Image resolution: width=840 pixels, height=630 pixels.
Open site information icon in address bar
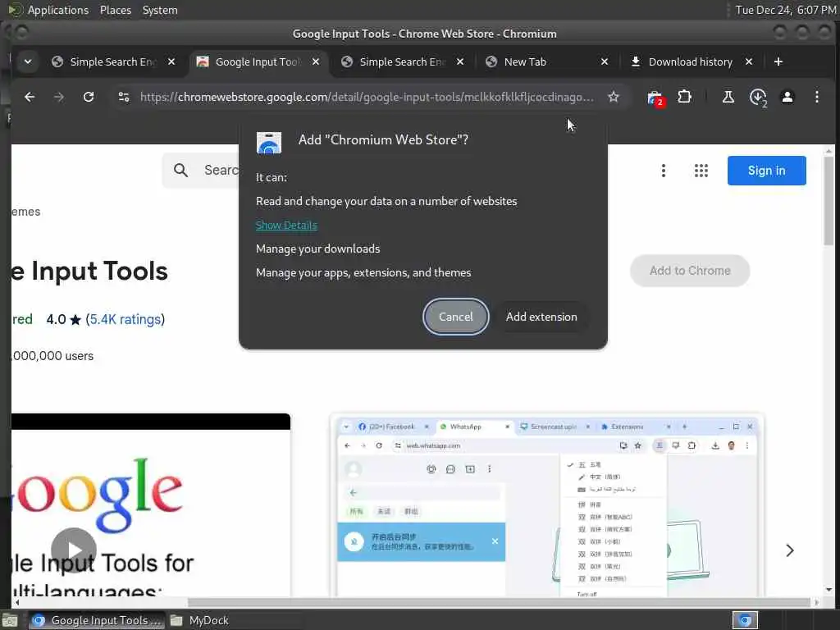coord(124,97)
